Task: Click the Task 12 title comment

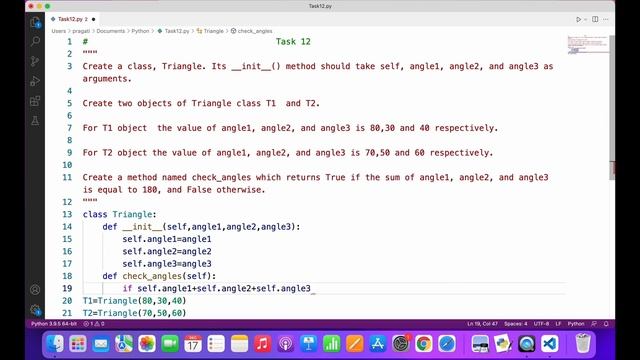Action: [293, 42]
